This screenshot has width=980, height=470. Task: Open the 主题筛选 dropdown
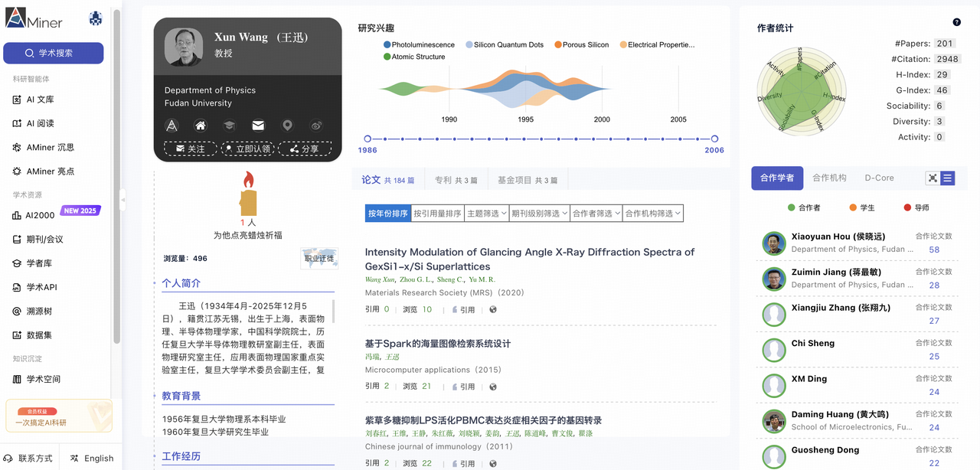click(486, 214)
